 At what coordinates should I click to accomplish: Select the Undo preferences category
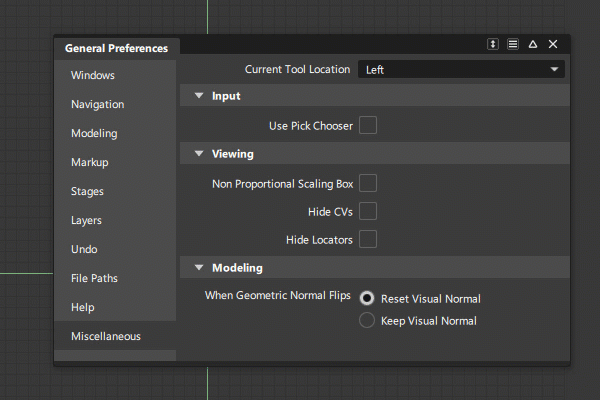pyautogui.click(x=84, y=249)
